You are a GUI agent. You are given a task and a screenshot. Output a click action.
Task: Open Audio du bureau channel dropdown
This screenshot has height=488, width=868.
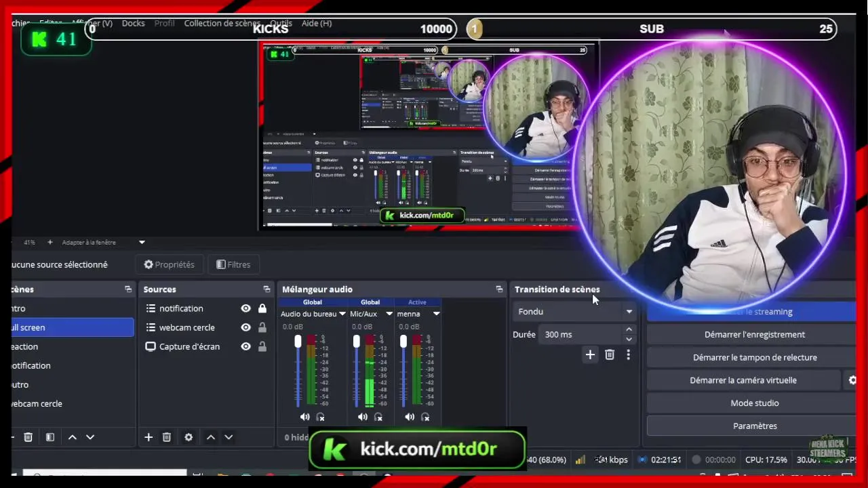342,314
